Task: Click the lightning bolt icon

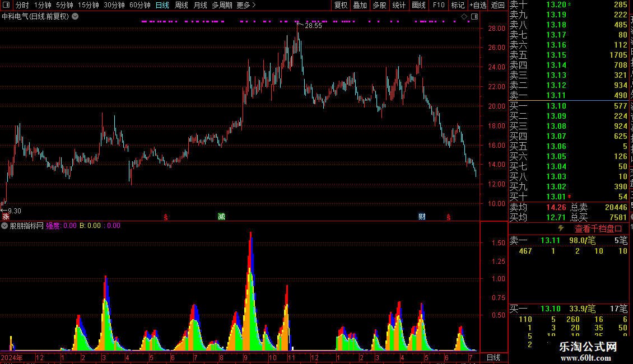Action: pos(561,228)
